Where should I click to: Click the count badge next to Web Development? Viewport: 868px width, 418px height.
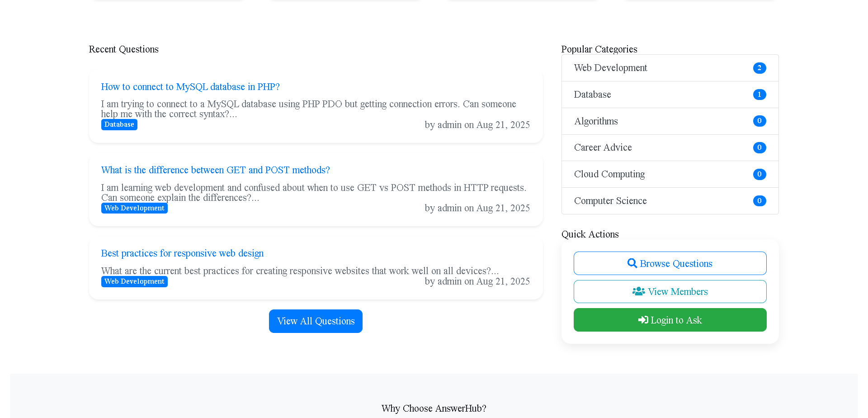[x=760, y=68]
